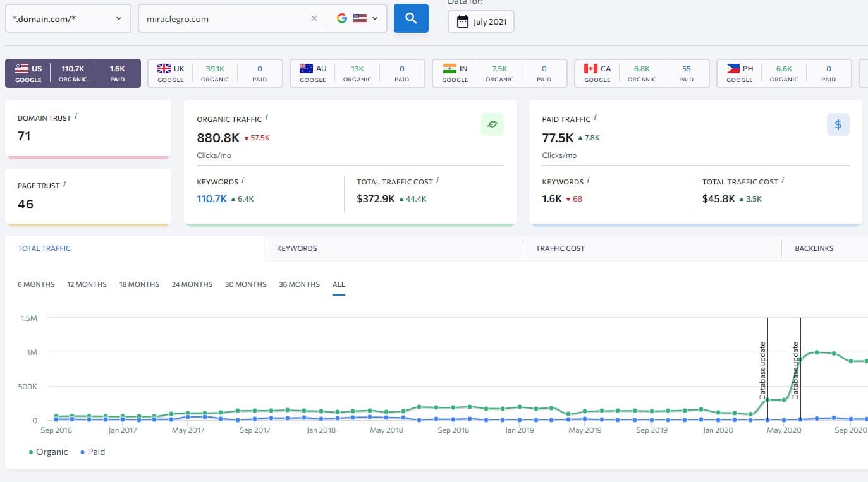The image size is (868, 482).
Task: Click the blue dollar paid icon
Action: tap(838, 124)
